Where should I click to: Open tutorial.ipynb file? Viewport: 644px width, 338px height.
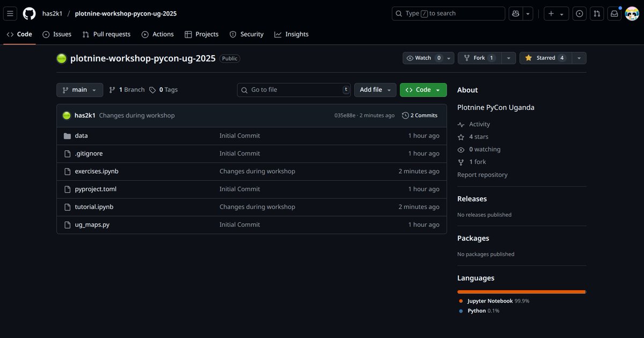click(94, 207)
